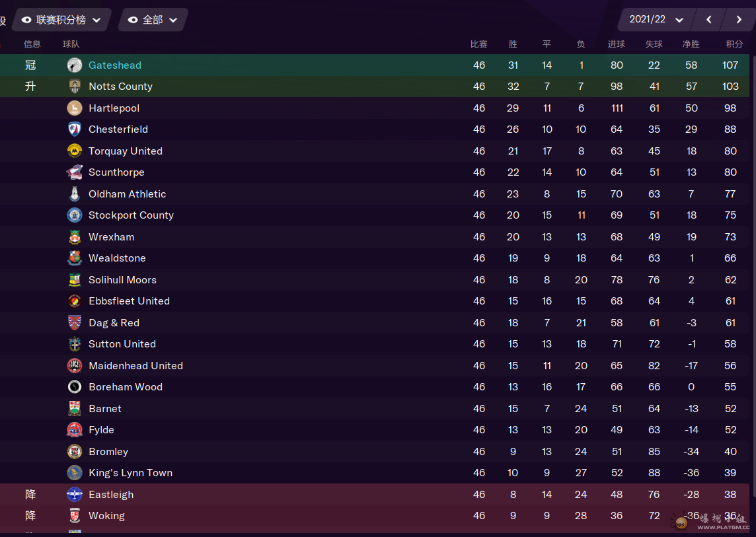Image resolution: width=756 pixels, height=537 pixels.
Task: Expand the 联赛积分榜 view dropdown
Action: [x=96, y=20]
